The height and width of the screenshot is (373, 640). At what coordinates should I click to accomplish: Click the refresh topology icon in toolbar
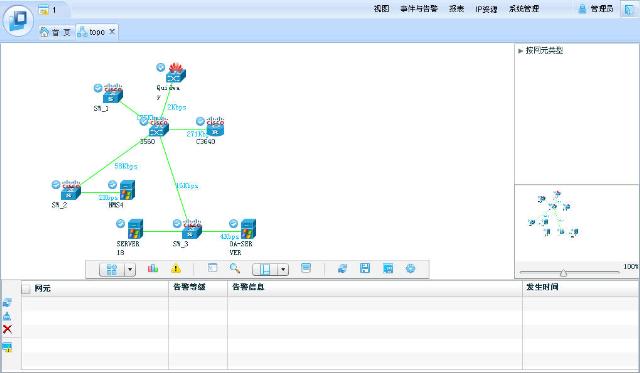click(342, 268)
